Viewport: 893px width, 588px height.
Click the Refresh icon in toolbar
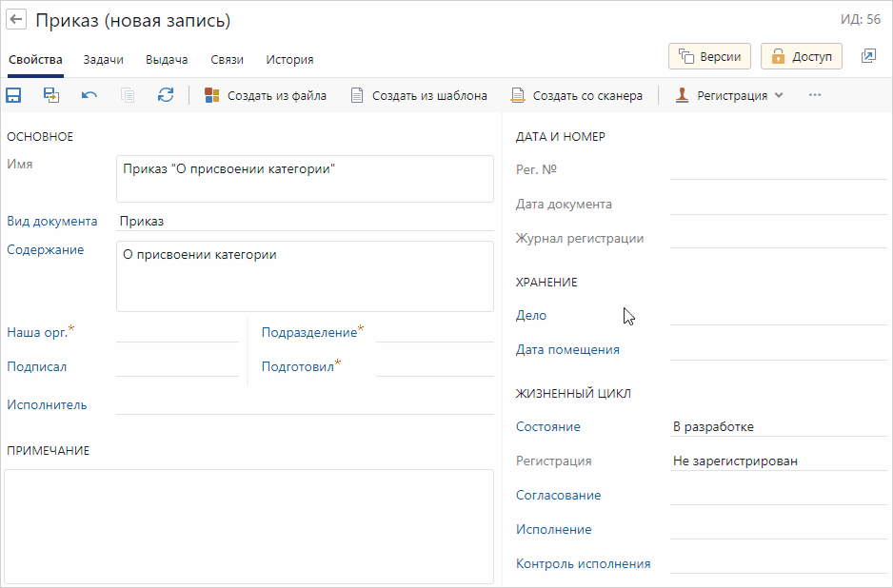166,95
